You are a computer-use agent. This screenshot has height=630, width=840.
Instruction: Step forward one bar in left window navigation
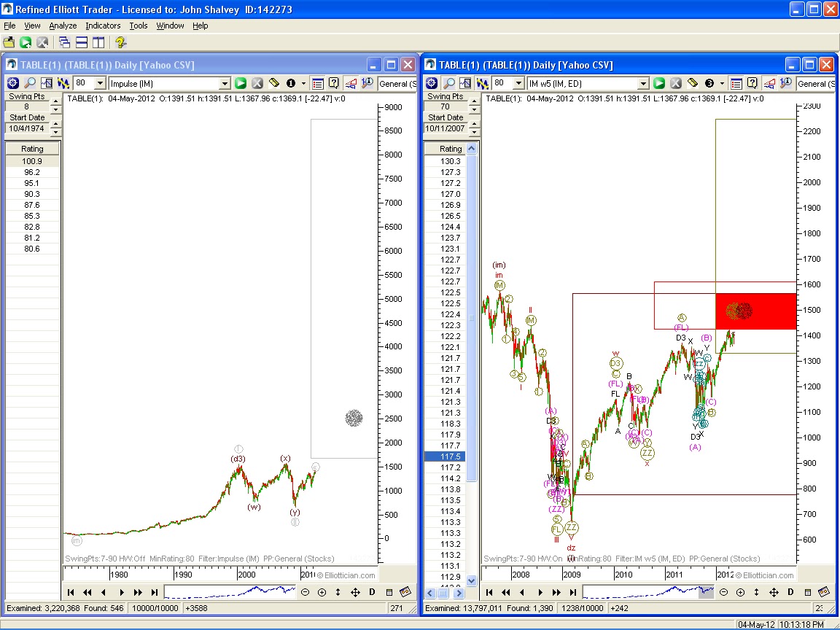(122, 592)
